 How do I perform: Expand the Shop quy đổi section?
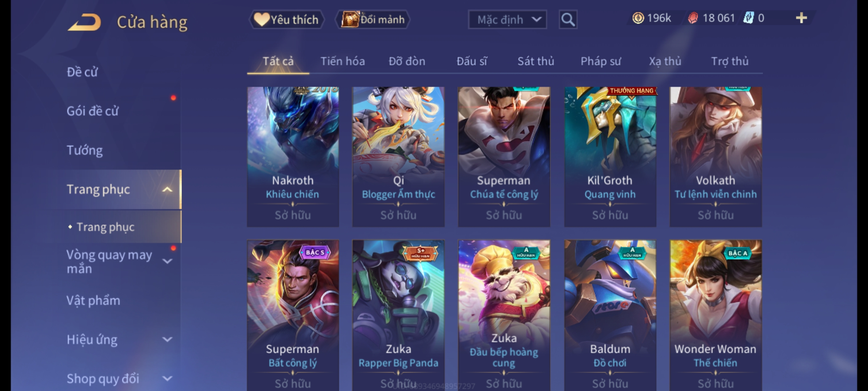click(x=167, y=379)
